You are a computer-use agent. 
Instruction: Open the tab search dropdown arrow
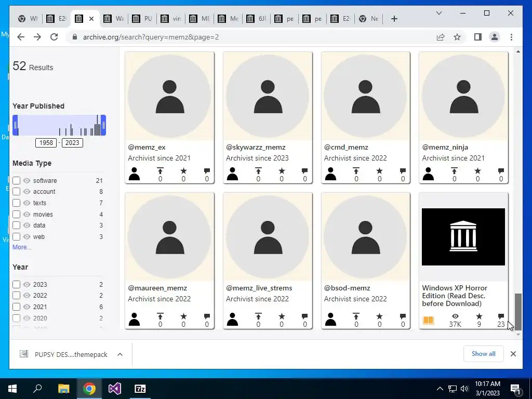point(438,13)
